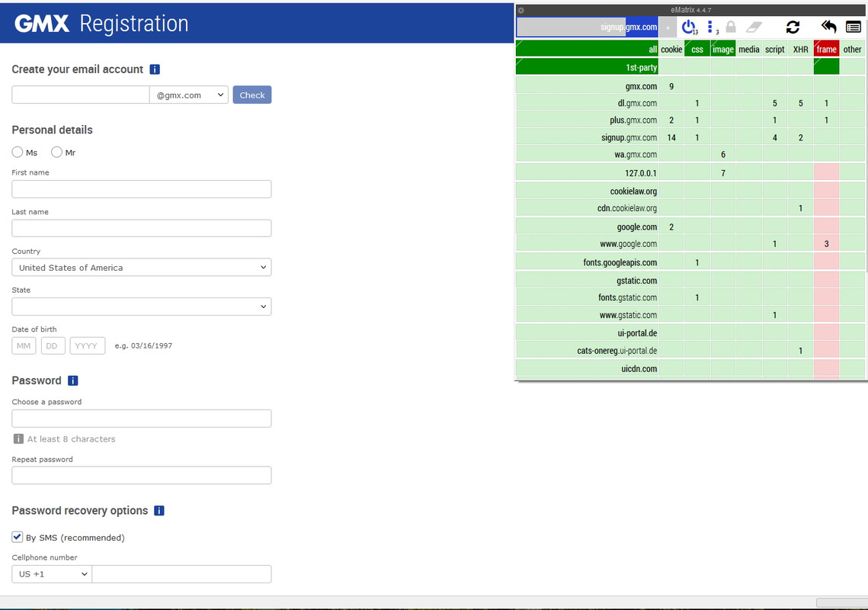This screenshot has height=610, width=868.
Task: Open the US +1 country code dropdown
Action: [52, 574]
